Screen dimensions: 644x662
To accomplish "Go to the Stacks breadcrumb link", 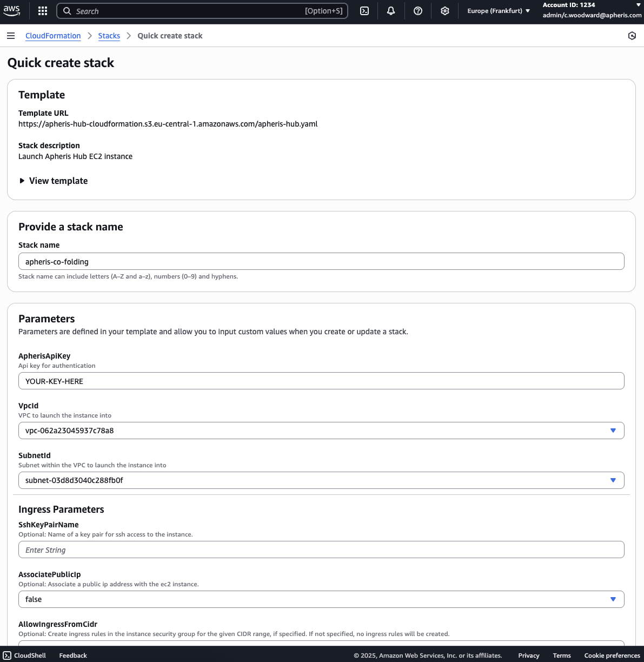I will point(109,36).
